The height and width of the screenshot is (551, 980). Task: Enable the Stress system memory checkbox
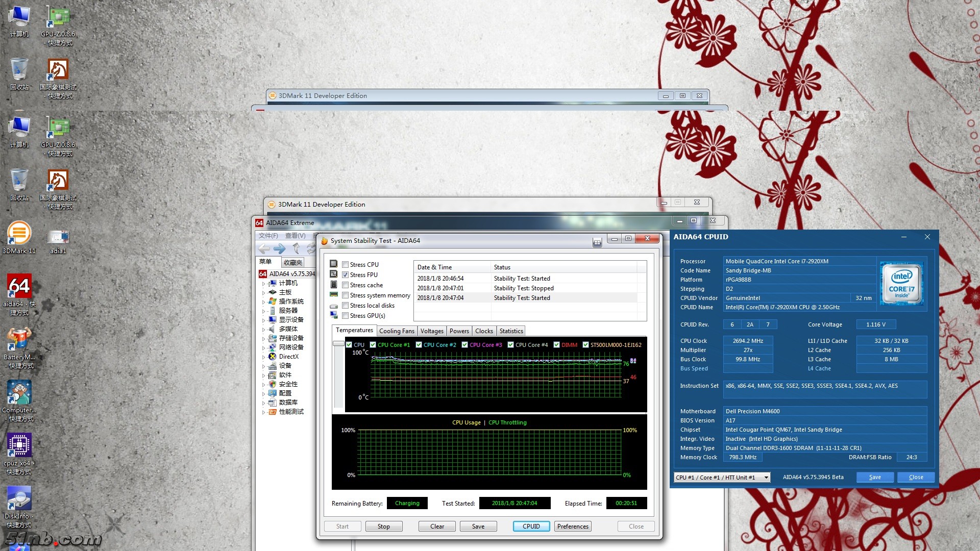(346, 295)
